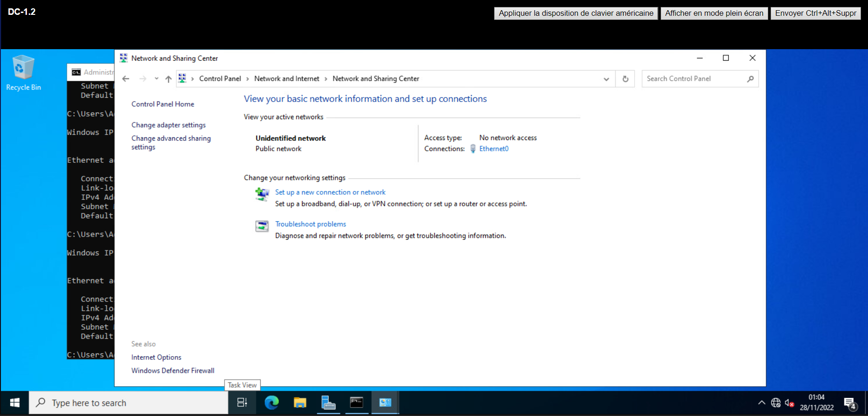The height and width of the screenshot is (416, 868).
Task: Expand the address bar history dropdown
Action: [606, 79]
